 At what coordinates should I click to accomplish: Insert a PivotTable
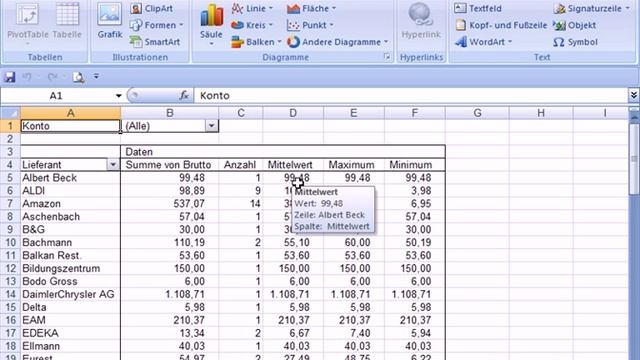[28, 20]
